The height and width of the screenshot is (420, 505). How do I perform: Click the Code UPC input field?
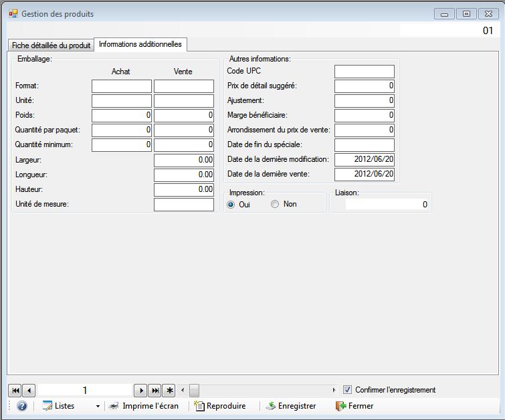pyautogui.click(x=364, y=72)
